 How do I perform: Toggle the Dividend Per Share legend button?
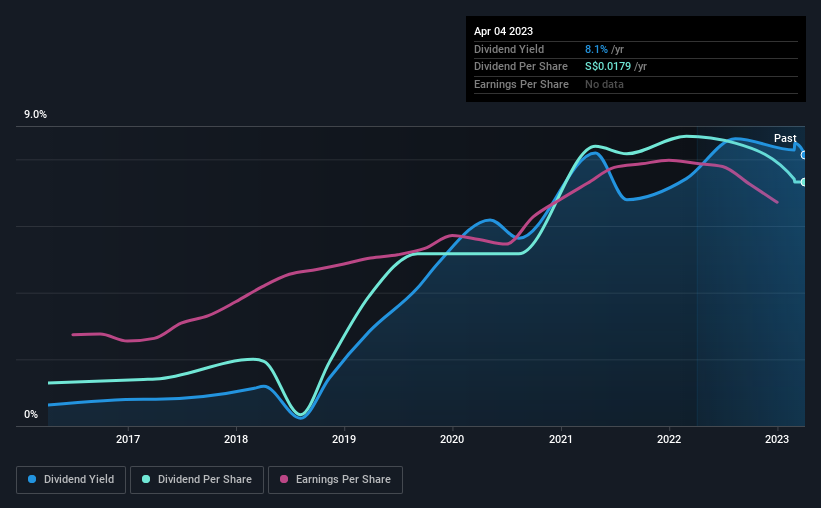(x=197, y=480)
